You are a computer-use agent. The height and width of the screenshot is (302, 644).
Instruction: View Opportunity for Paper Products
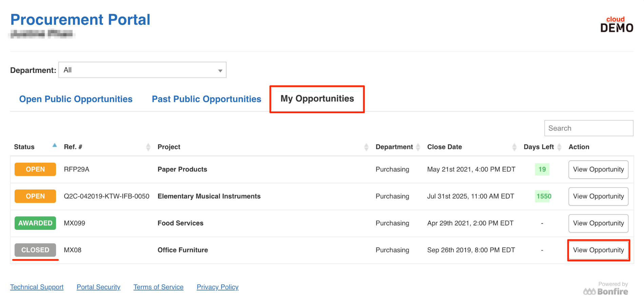pos(598,169)
